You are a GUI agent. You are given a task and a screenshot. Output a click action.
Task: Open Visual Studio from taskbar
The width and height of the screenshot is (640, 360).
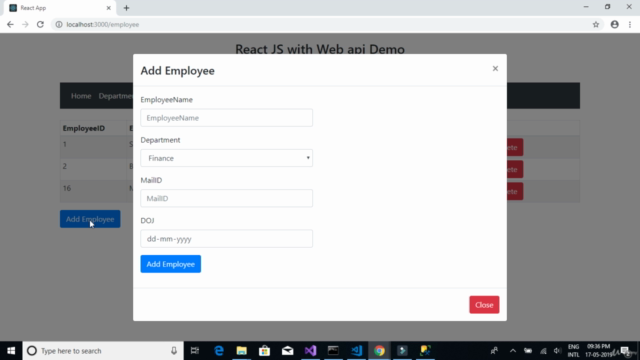(x=310, y=351)
